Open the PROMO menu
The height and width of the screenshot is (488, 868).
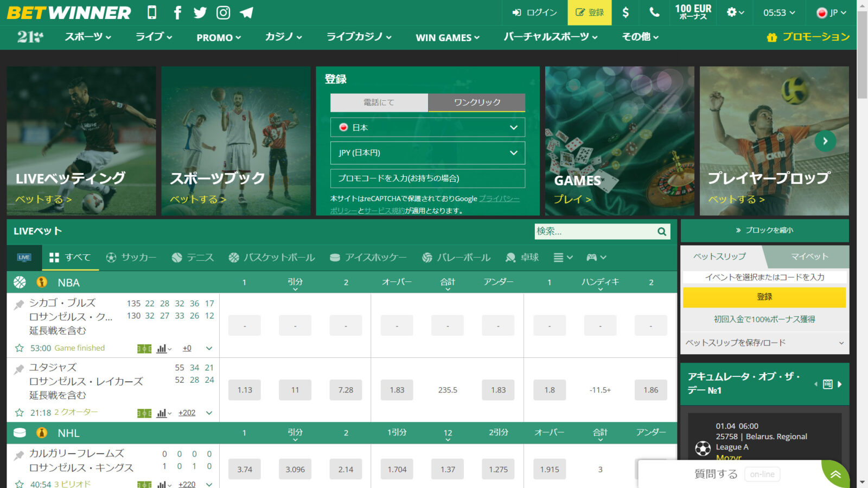[219, 37]
